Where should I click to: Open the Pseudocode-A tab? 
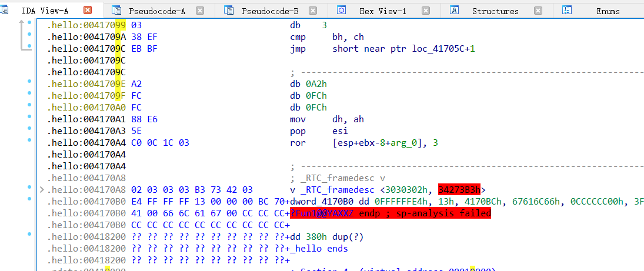[157, 11]
